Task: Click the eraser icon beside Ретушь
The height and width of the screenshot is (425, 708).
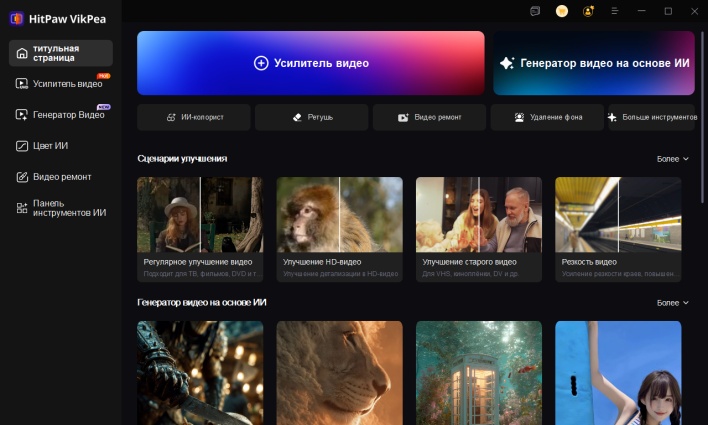Action: pyautogui.click(x=295, y=118)
